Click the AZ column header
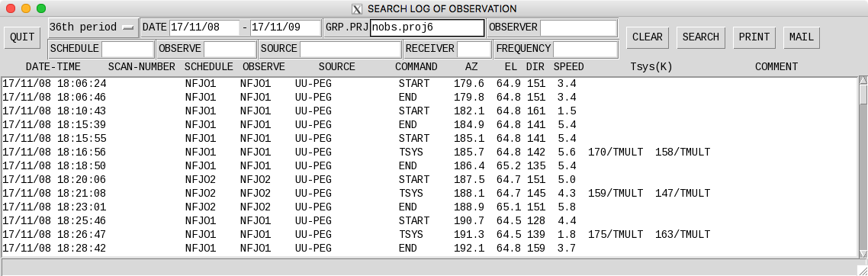Image resolution: width=868 pixels, height=276 pixels. [471, 67]
